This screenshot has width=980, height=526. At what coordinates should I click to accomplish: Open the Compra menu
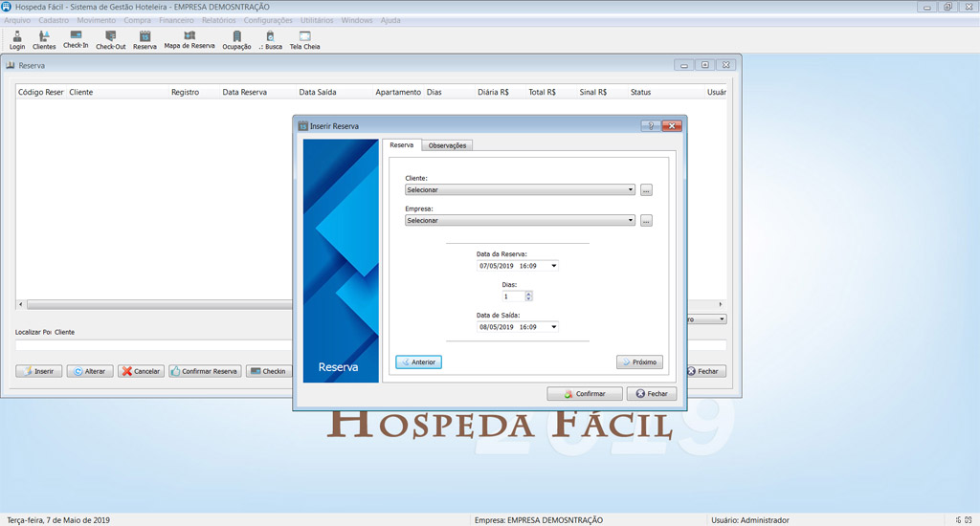pos(138,20)
